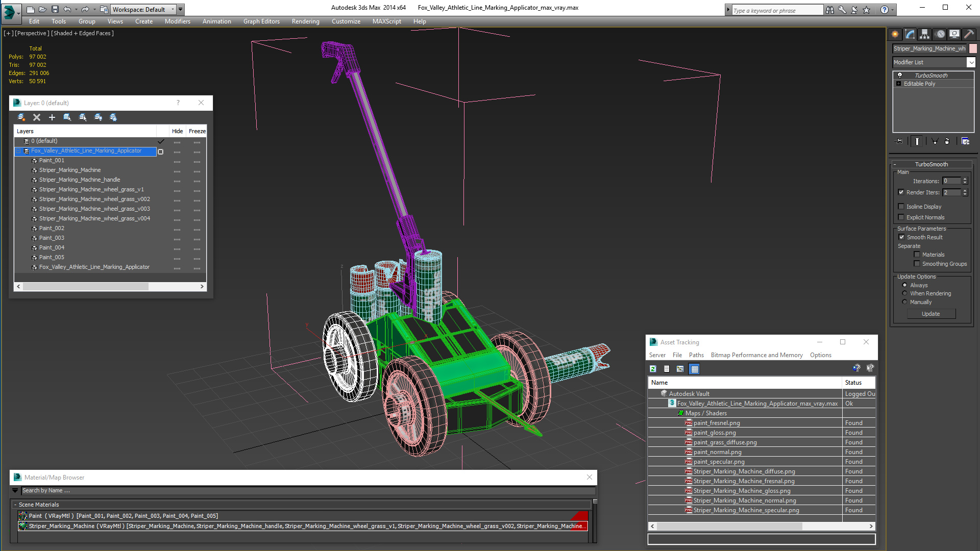The image size is (980, 551).
Task: Toggle TurboSmooth lightbulb in modifier stack
Action: (900, 75)
